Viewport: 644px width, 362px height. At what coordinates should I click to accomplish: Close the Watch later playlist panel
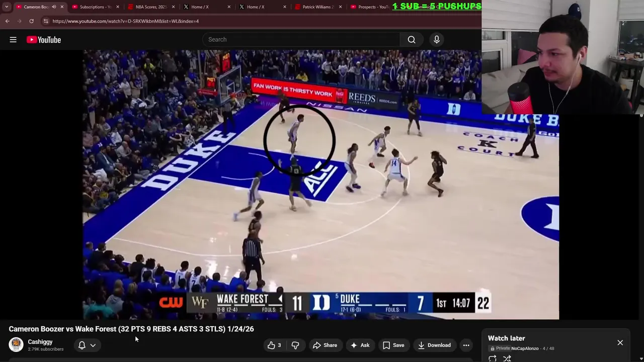click(x=620, y=342)
